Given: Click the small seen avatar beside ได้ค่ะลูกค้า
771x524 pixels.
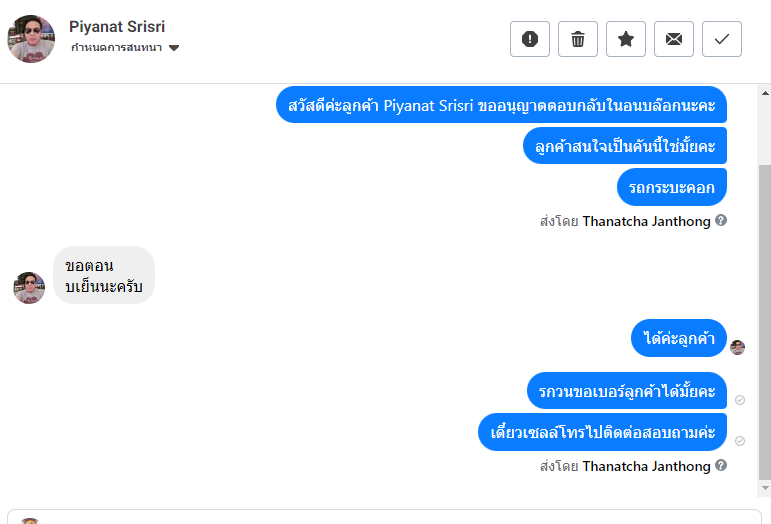Looking at the screenshot, I should click(x=738, y=347).
